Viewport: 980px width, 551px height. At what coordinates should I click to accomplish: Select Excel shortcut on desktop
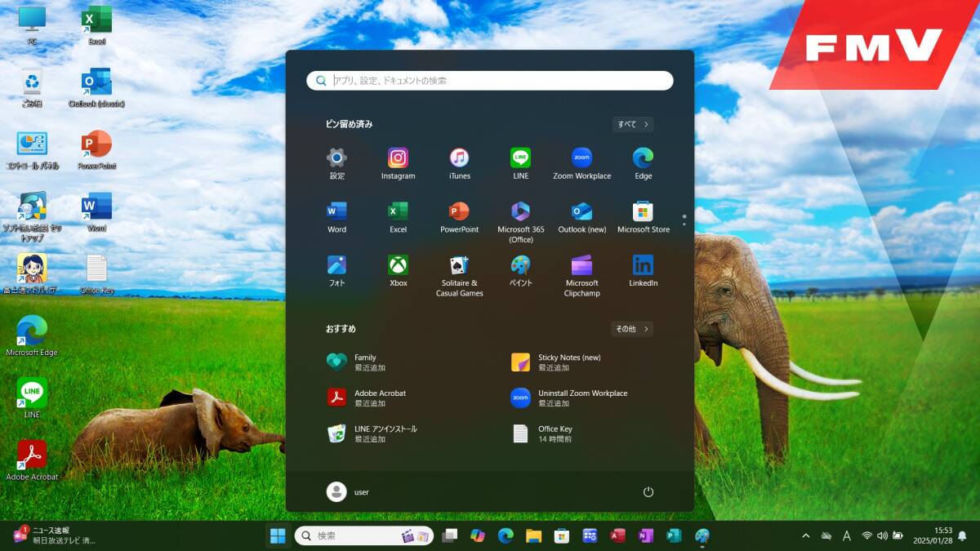[96, 25]
